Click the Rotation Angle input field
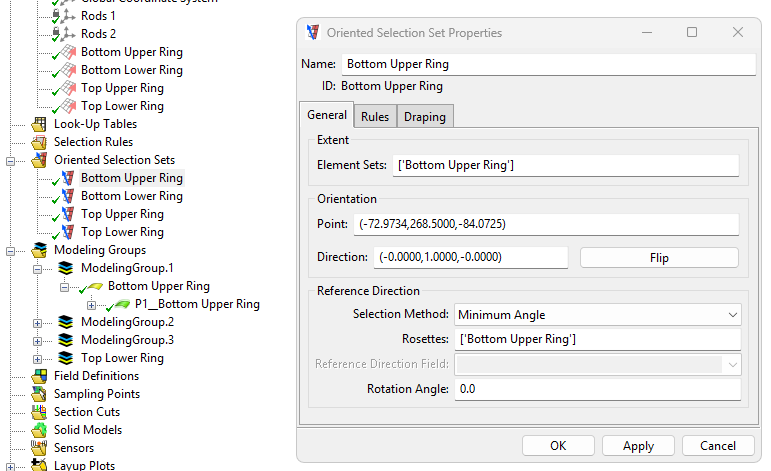771x471 pixels. pyautogui.click(x=597, y=389)
